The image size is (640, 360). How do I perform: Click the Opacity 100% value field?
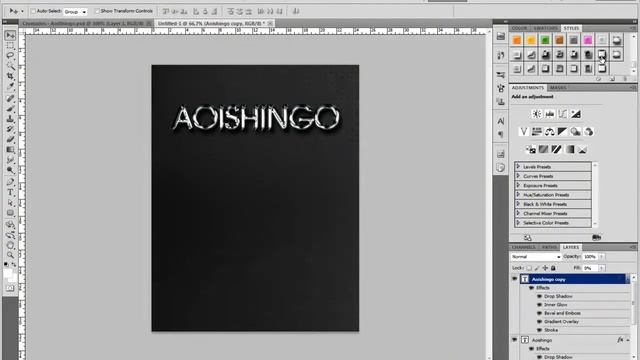point(590,257)
